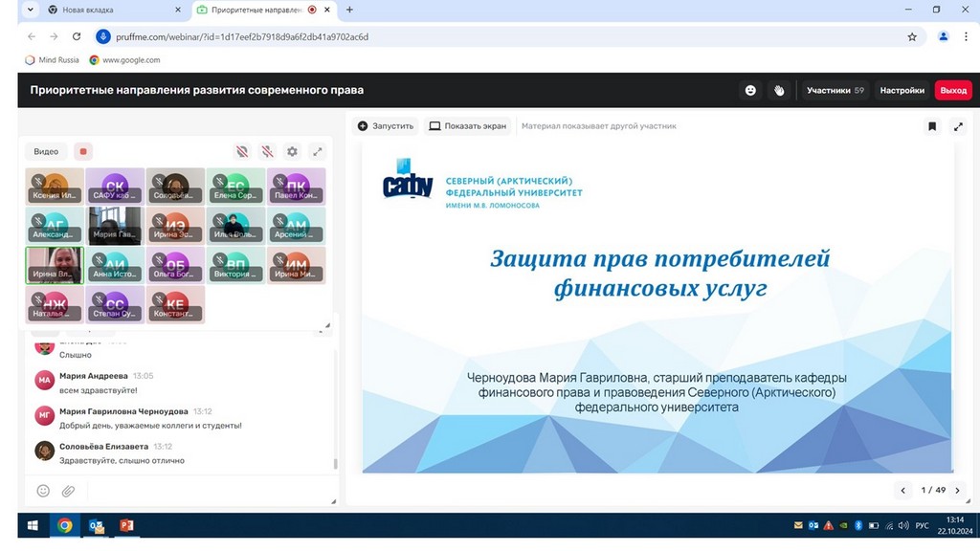The height and width of the screenshot is (551, 980).
Task: Click the red Выход button
Action: [953, 90]
